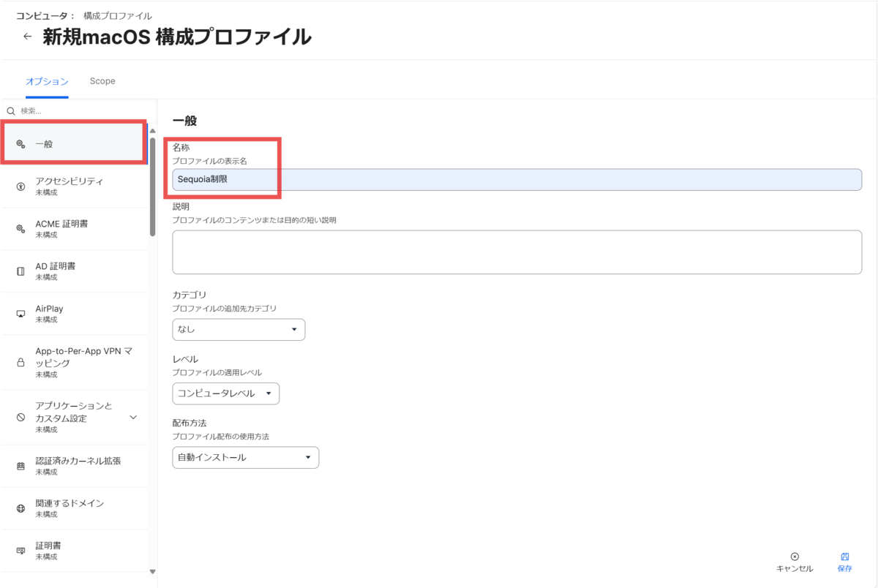
Task: Click the 名称 field containing Sequoia制限
Action: 517,180
